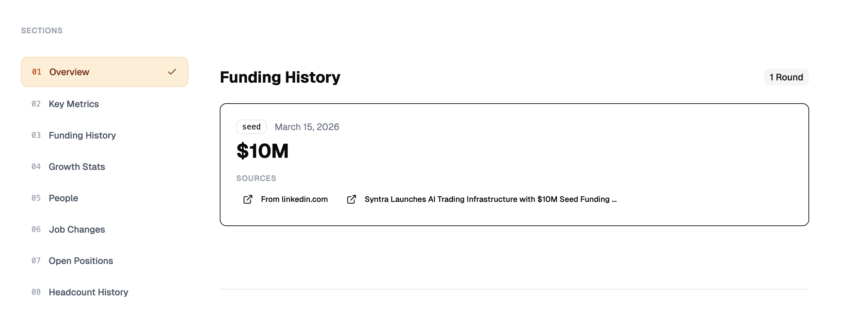Open the From linkedin.com source link

coord(294,199)
